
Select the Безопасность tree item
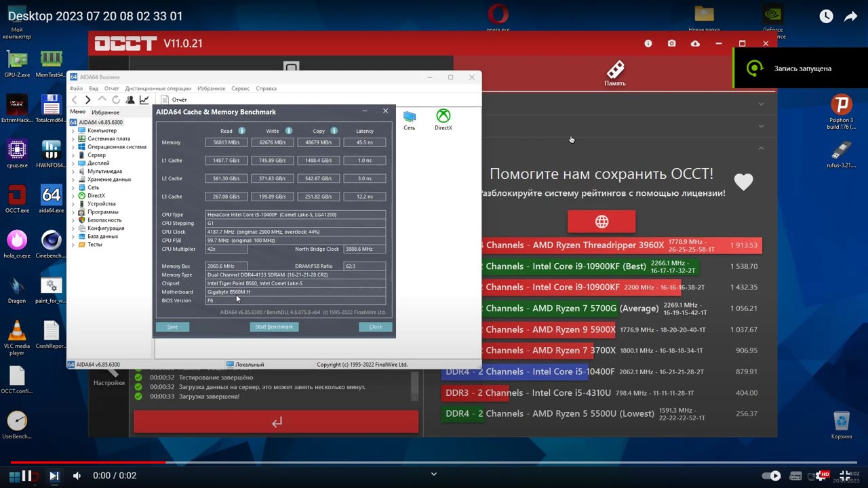point(104,220)
